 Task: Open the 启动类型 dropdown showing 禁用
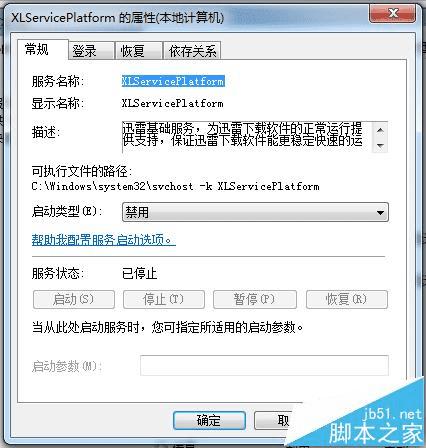255,212
